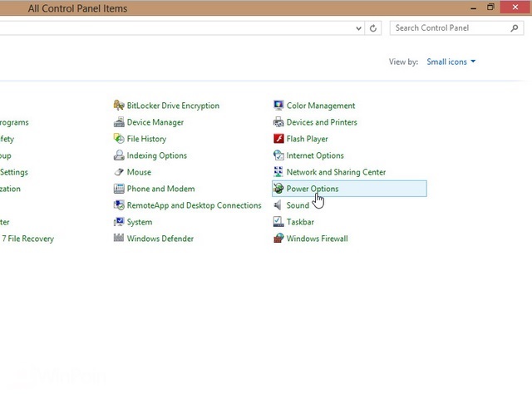Open the Sound speaker icon

278,205
